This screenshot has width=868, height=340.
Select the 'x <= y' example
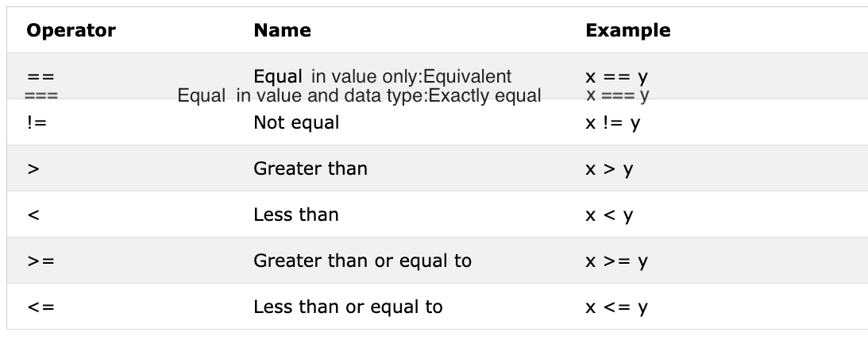616,307
